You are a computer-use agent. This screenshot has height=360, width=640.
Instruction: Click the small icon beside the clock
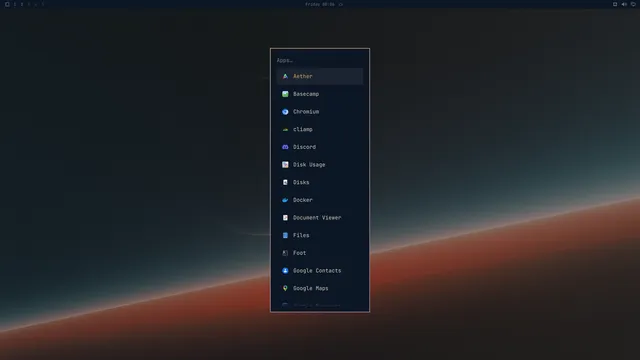coord(341,4)
